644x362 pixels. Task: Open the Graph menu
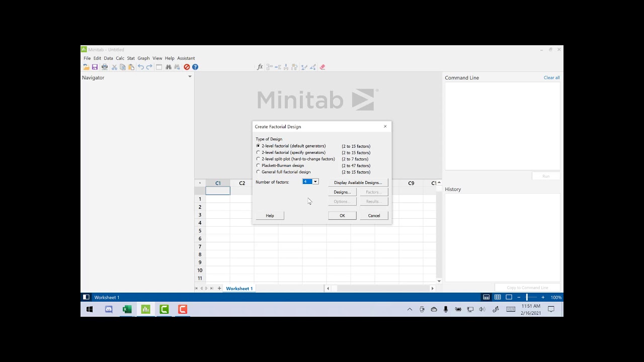point(143,58)
